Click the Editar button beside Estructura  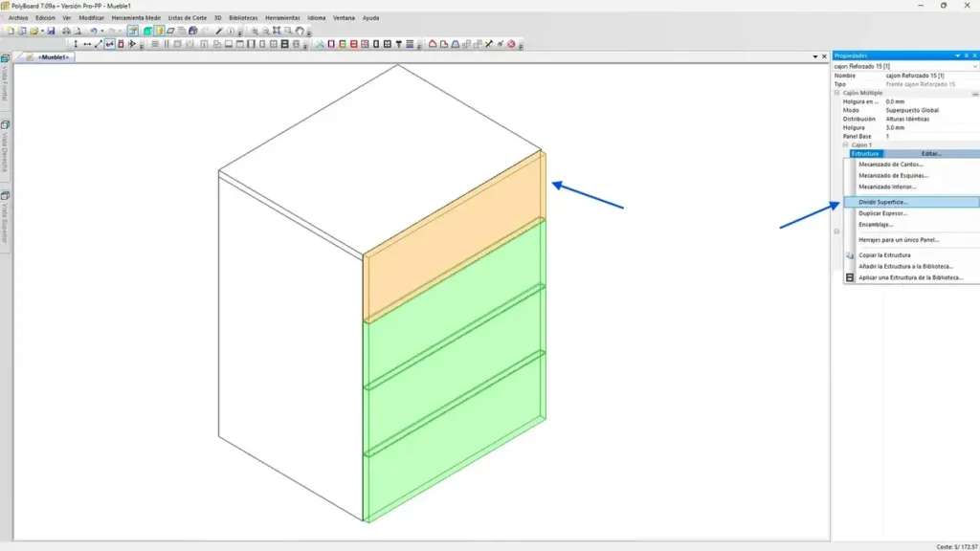930,153
